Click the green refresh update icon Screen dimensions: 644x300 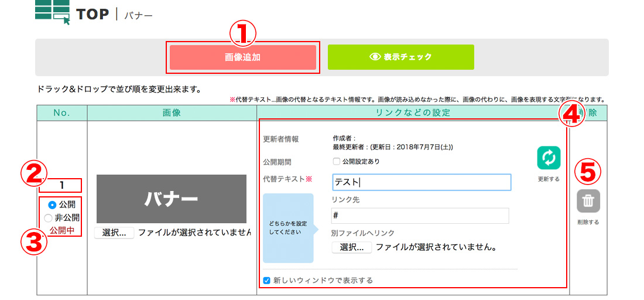[x=549, y=158]
